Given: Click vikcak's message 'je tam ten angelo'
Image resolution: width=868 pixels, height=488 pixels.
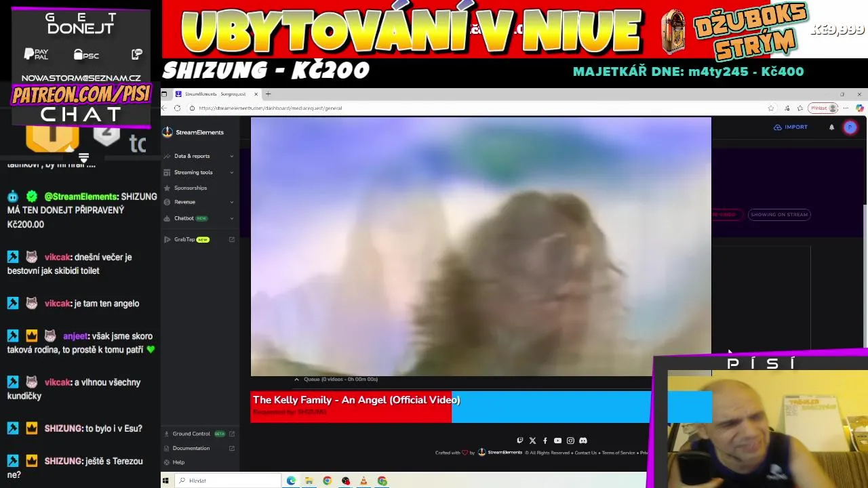Looking at the screenshot, I should tap(73, 304).
